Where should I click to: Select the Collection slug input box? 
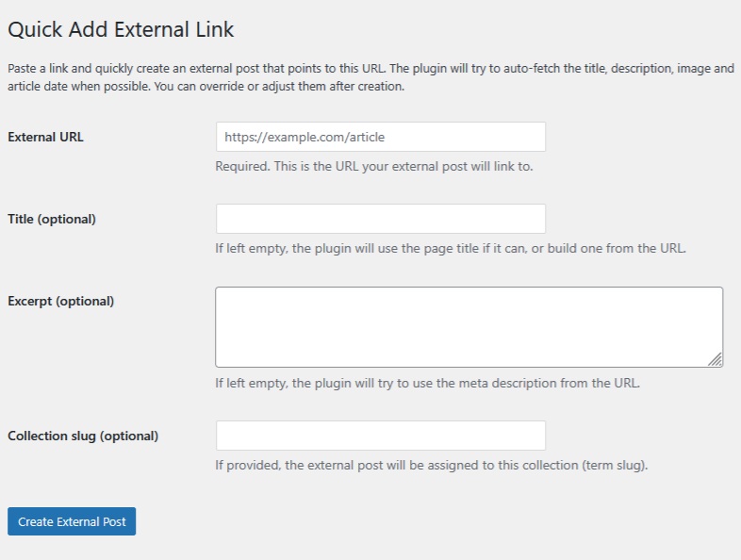click(380, 436)
